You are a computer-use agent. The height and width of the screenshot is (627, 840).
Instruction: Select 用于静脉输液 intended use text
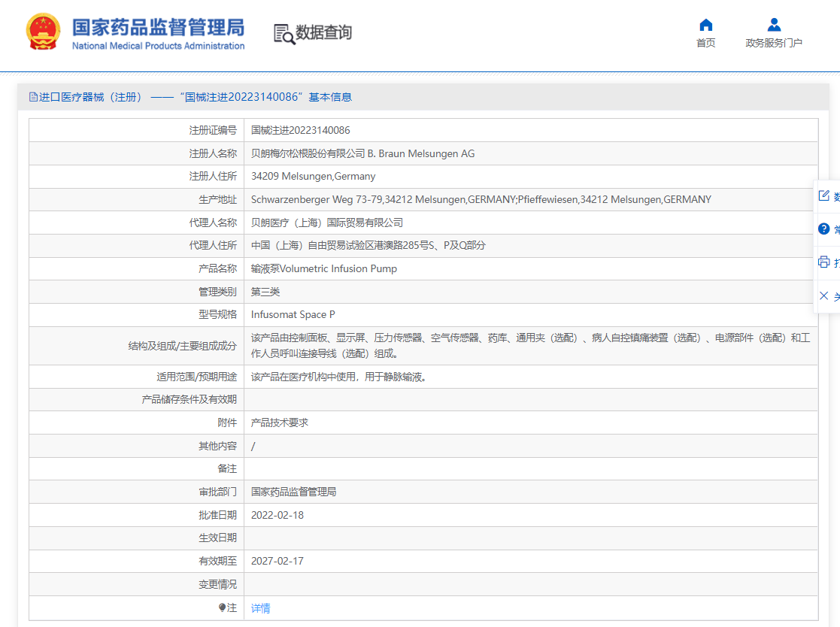pyautogui.click(x=338, y=377)
